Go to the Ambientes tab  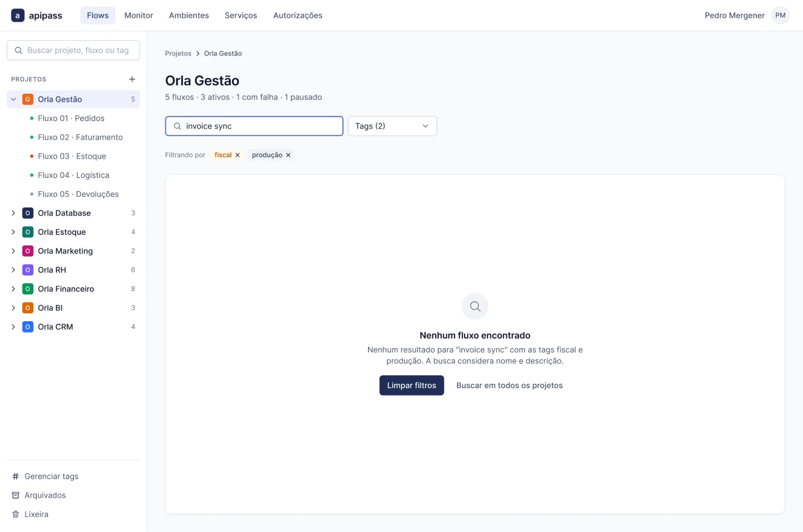coord(189,15)
